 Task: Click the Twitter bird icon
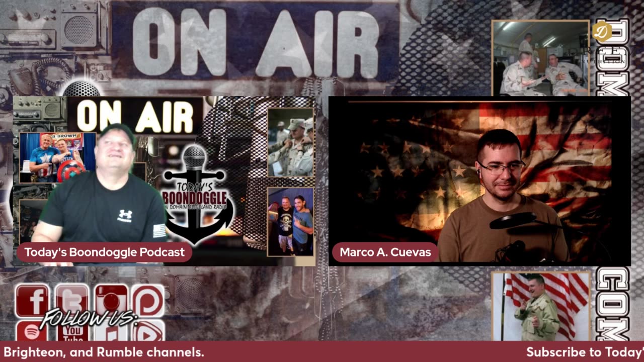71,301
